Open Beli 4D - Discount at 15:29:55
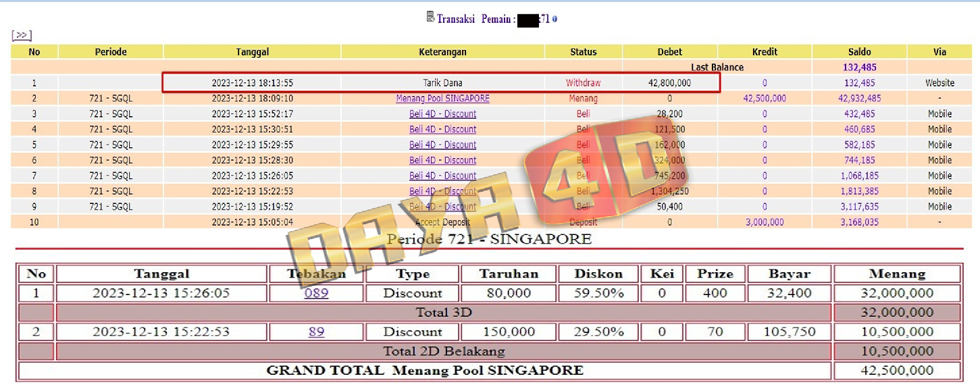The height and width of the screenshot is (387, 980). (x=442, y=145)
